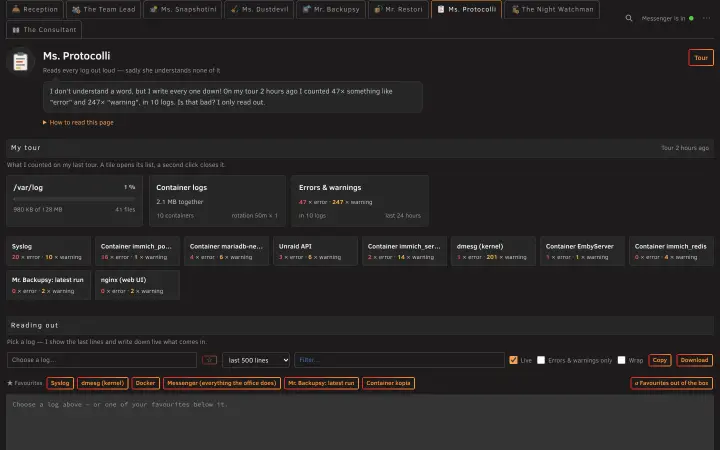720x450 pixels.
Task: Select the Syslog favourite chip
Action: tap(60, 383)
